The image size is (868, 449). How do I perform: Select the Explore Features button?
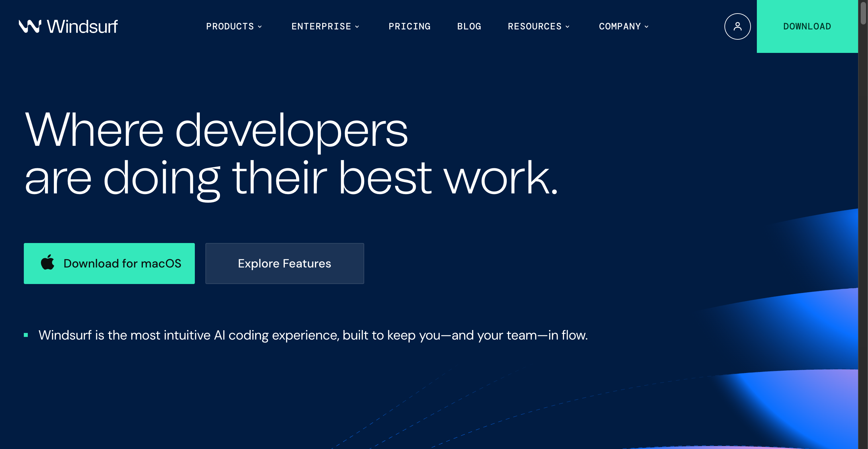(284, 264)
